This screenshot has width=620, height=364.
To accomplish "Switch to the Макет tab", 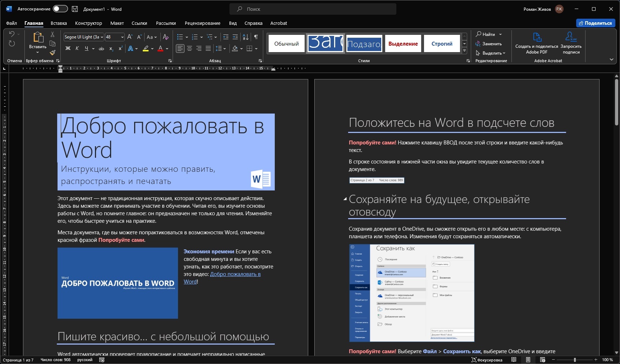I will point(117,23).
